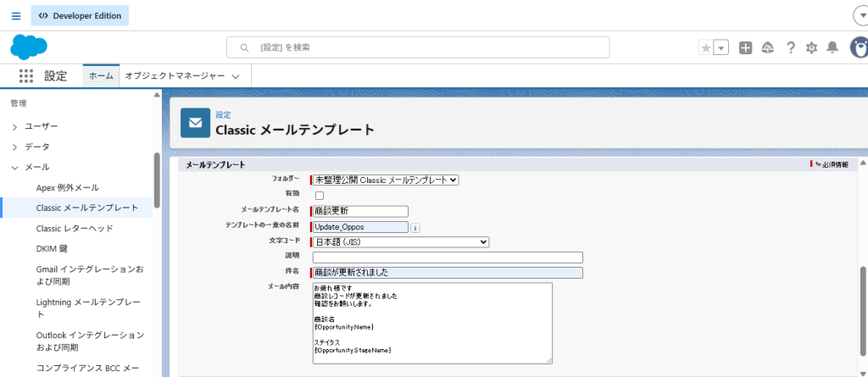Click the magnifier icon in the search box
The image size is (868, 377).
pos(244,47)
